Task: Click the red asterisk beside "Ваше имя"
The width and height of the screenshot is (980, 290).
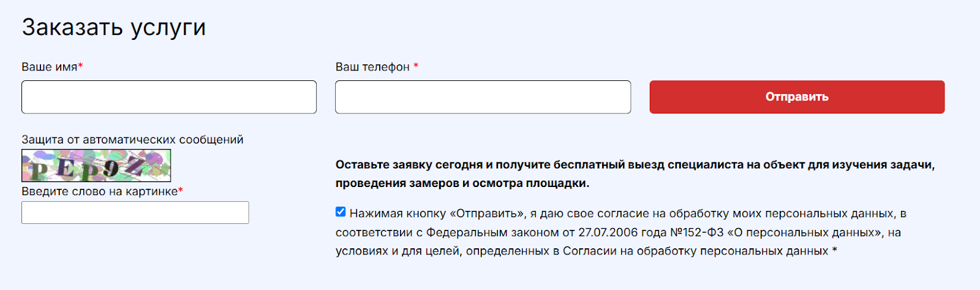Action: (80, 66)
